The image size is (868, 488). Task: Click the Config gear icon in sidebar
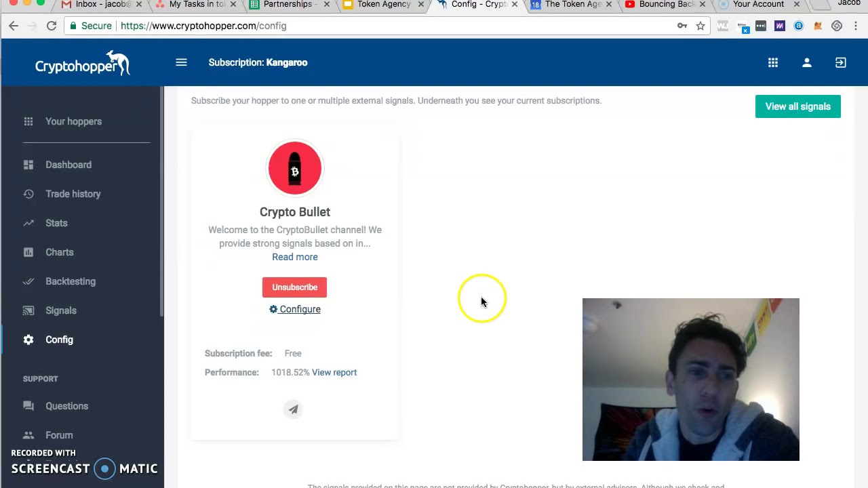click(x=28, y=340)
